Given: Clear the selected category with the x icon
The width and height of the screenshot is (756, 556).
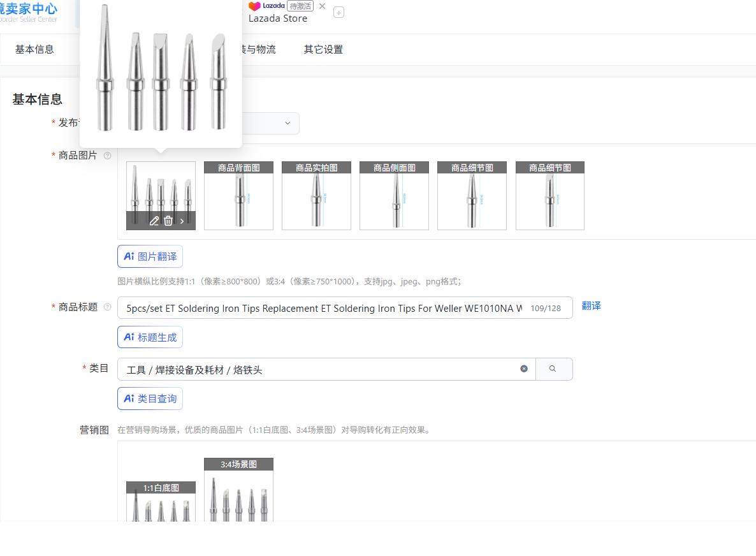Looking at the screenshot, I should coord(523,369).
